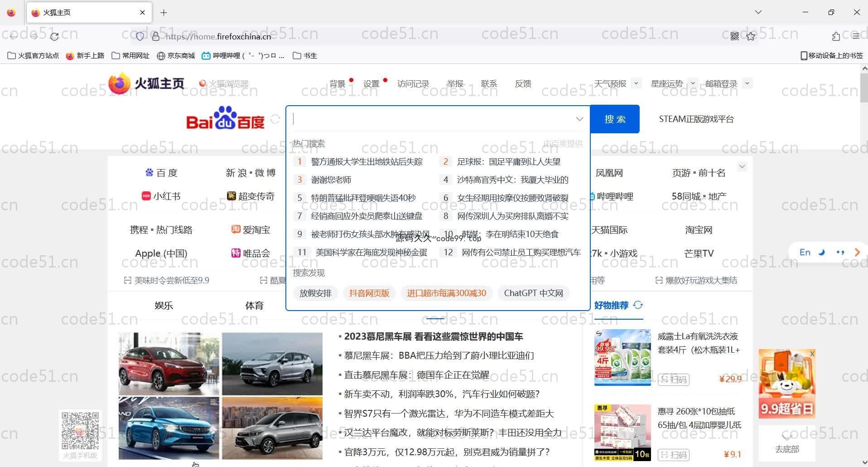Screen dimensions: 868x467
Task: Click the 抖音网页版 suggestion chip
Action: [x=369, y=293]
